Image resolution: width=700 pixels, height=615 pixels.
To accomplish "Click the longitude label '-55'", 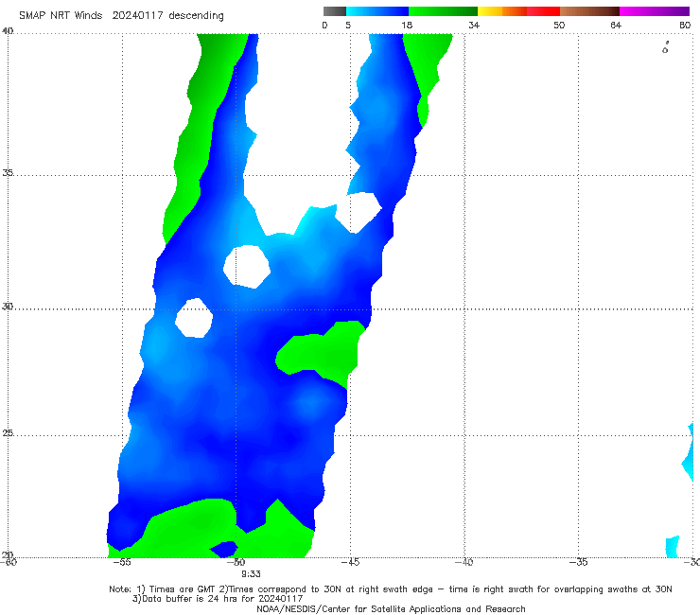I will (x=122, y=562).
